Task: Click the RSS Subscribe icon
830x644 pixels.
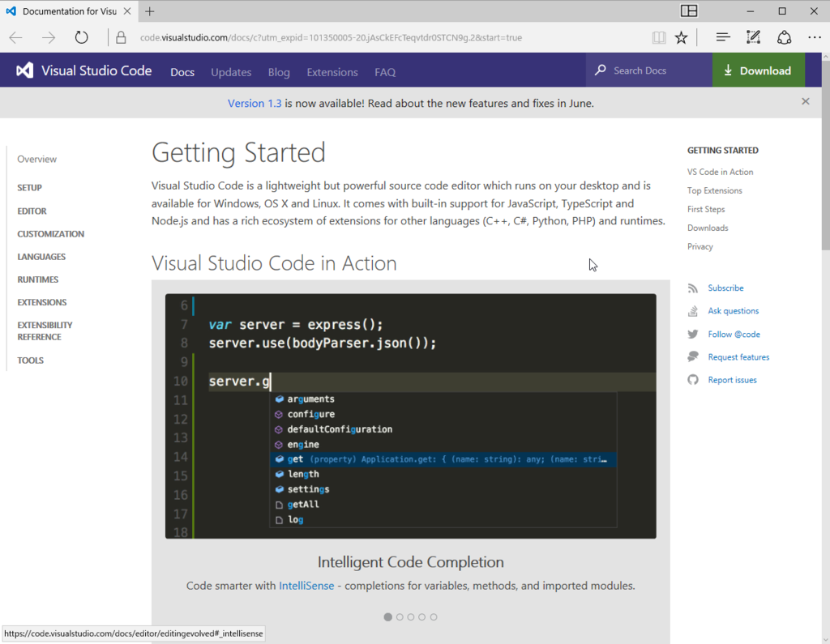Action: point(692,288)
